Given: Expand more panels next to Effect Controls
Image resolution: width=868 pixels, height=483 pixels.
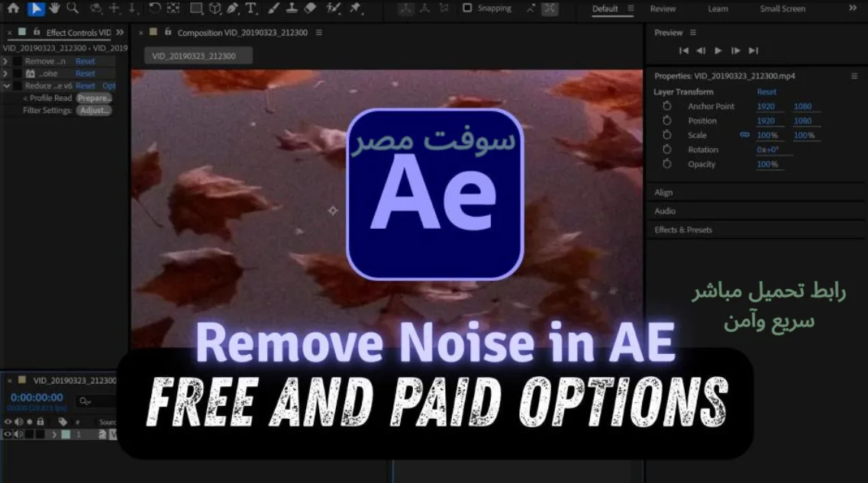Looking at the screenshot, I should coord(120,32).
